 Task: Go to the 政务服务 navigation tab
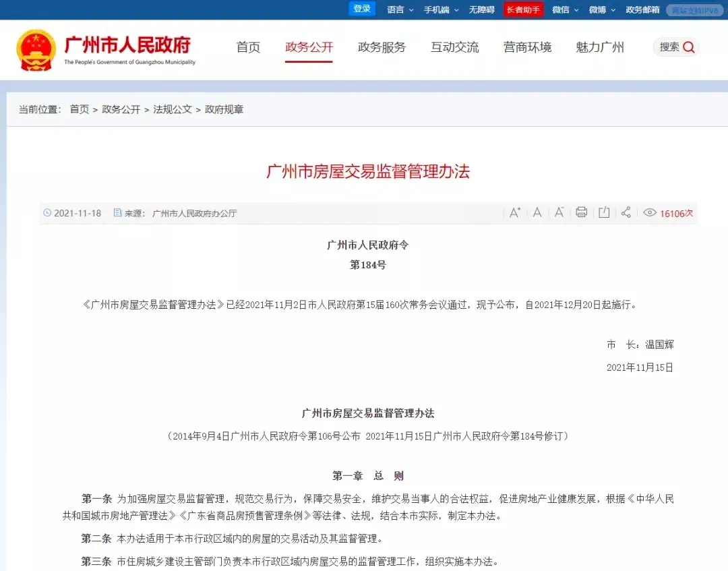(x=382, y=47)
